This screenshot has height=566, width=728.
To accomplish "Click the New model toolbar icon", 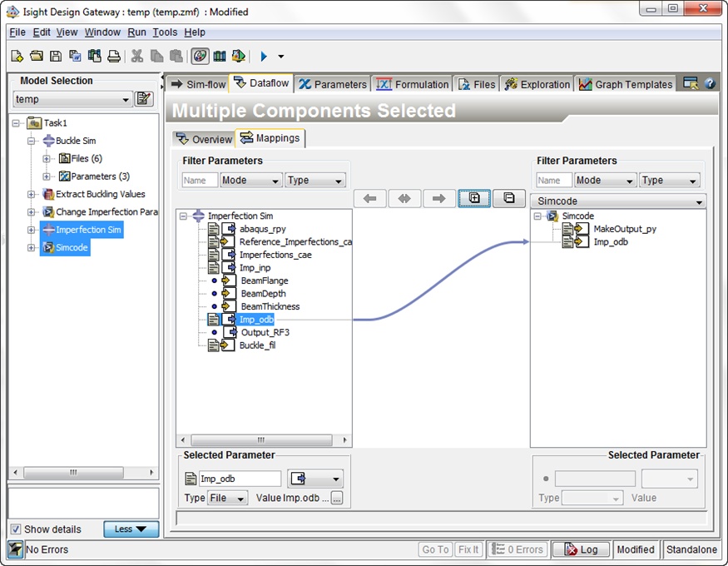I will [x=17, y=56].
